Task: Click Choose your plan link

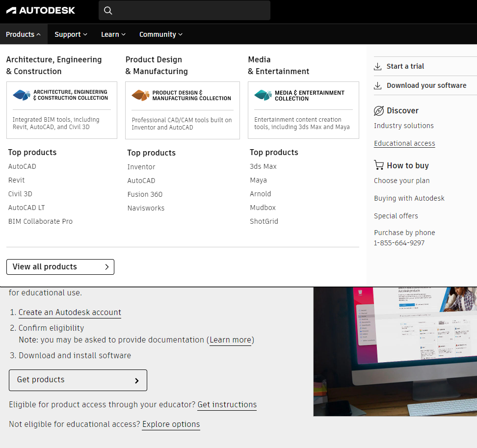Action: [401, 181]
